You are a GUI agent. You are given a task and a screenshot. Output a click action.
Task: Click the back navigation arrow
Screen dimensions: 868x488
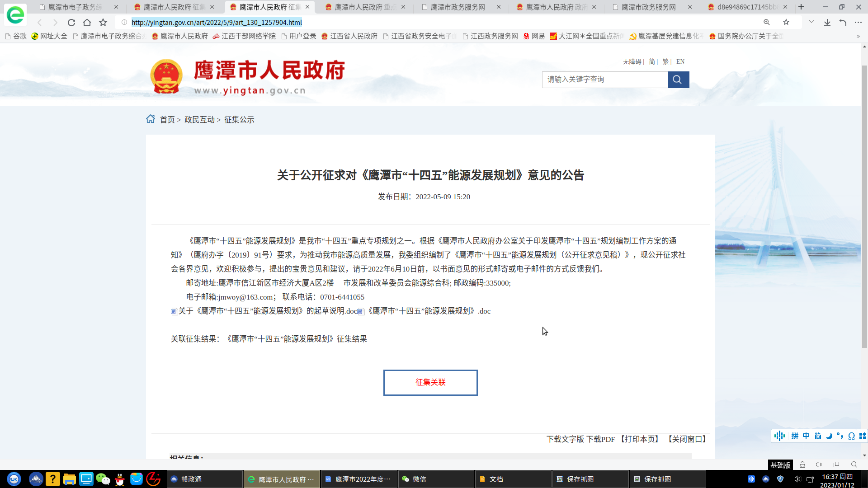40,23
